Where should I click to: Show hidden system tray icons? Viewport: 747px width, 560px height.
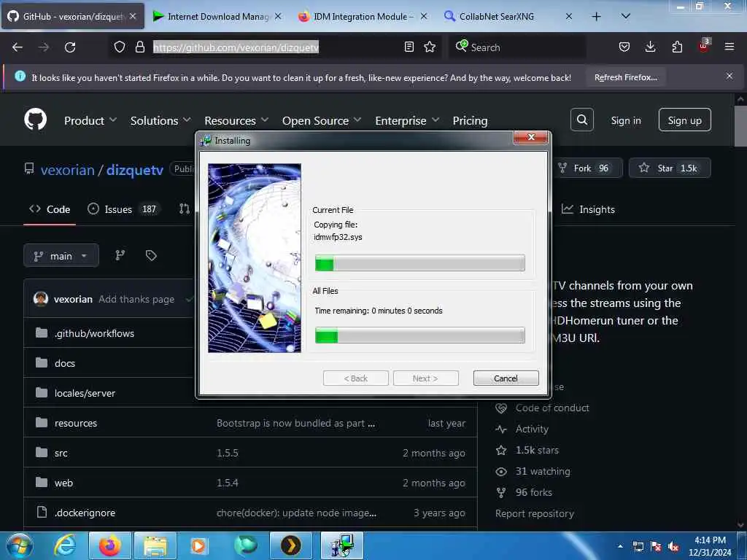(x=620, y=547)
